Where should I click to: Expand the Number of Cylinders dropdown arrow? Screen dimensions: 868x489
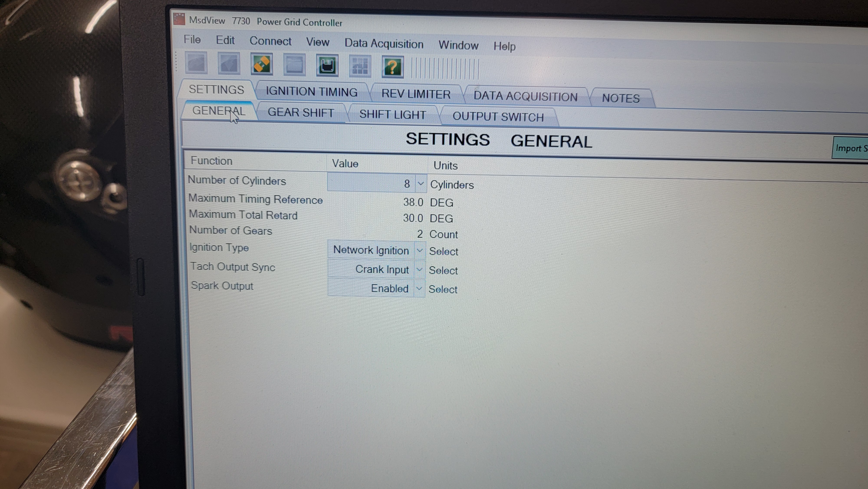(x=421, y=184)
